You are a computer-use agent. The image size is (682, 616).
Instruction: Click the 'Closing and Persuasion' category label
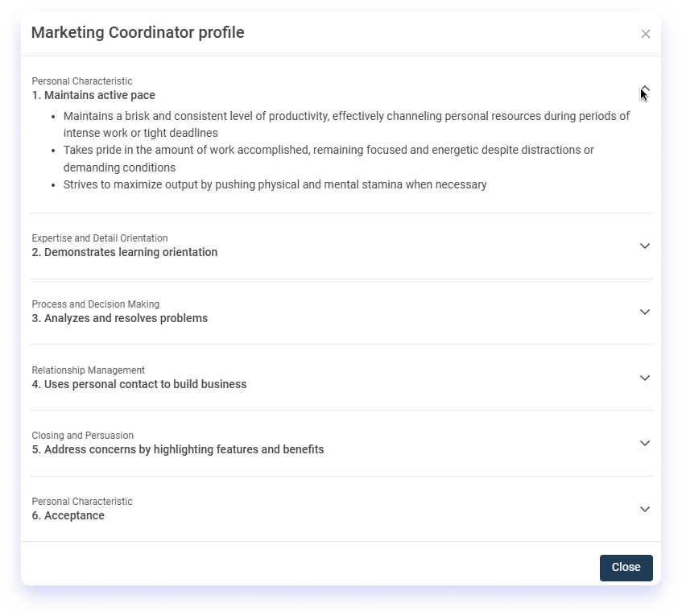pyautogui.click(x=83, y=436)
